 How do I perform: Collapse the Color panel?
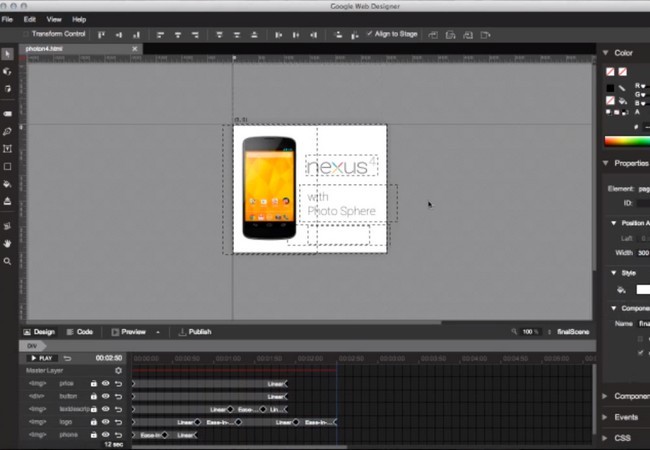tap(606, 53)
